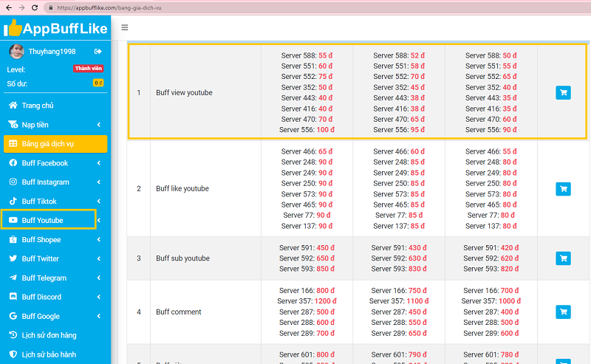591x364 pixels.
Task: Click the Shopee bag icon in sidebar
Action: click(13, 239)
